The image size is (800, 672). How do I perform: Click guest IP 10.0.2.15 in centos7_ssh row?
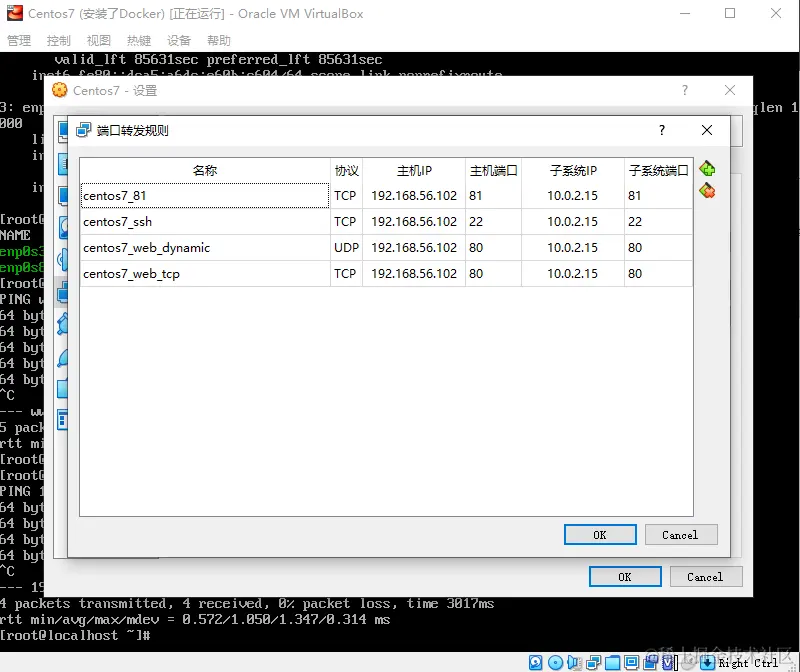click(x=572, y=222)
